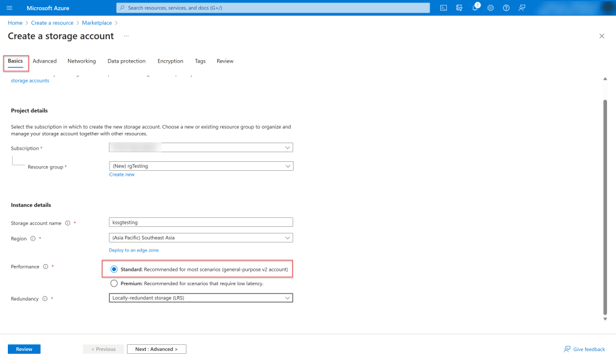Expand the Subscription dropdown
Image resolution: width=616 pixels, height=364 pixels.
point(201,147)
